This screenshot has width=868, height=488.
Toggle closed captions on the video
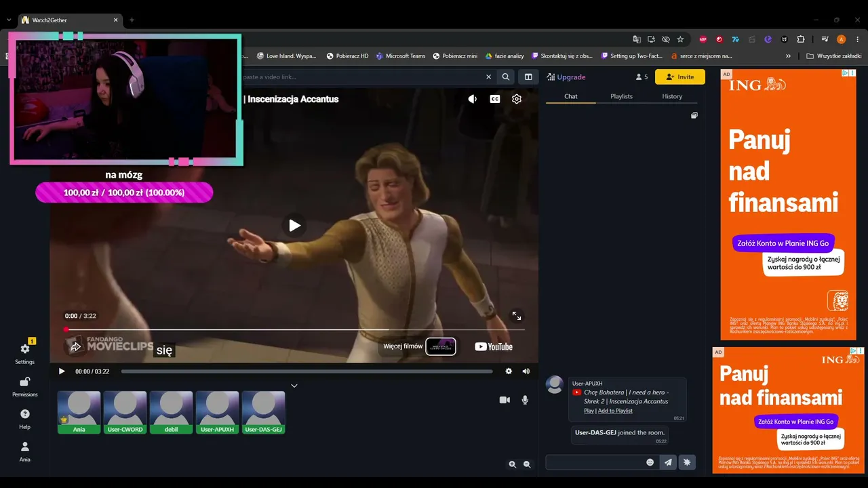tap(495, 99)
